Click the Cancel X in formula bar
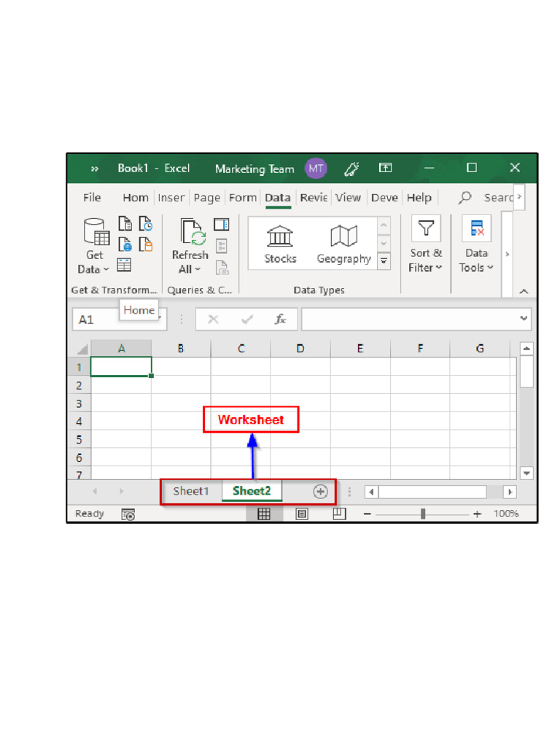Screen dimensions: 560x747 [214, 320]
